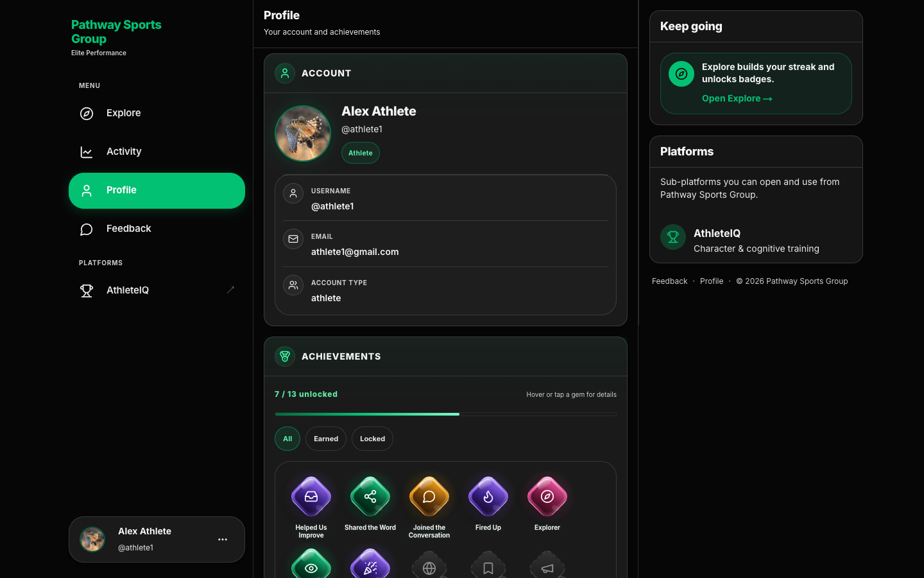Click the footer Profile link
Screen dimensions: 924x578
click(712, 281)
